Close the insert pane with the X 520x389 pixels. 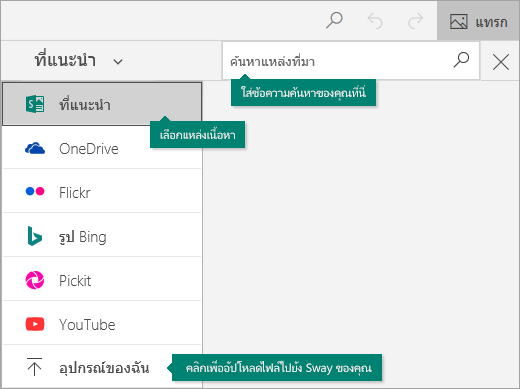501,62
